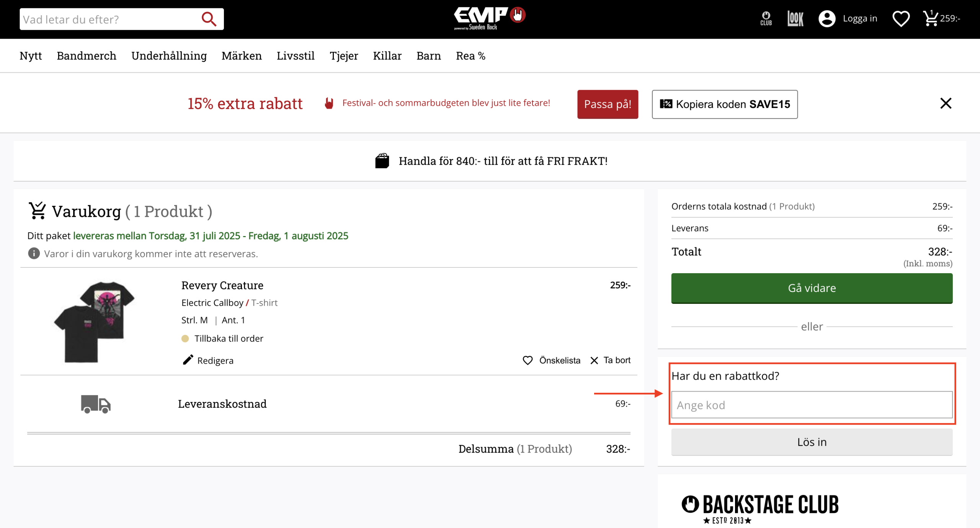This screenshot has width=980, height=528.
Task: Click the info icon by reservation notice
Action: (x=34, y=254)
